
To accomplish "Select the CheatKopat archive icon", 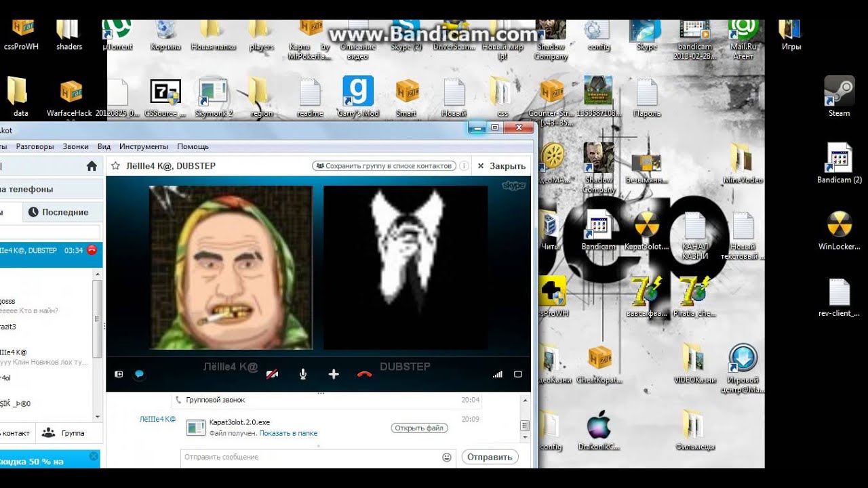I will (599, 365).
